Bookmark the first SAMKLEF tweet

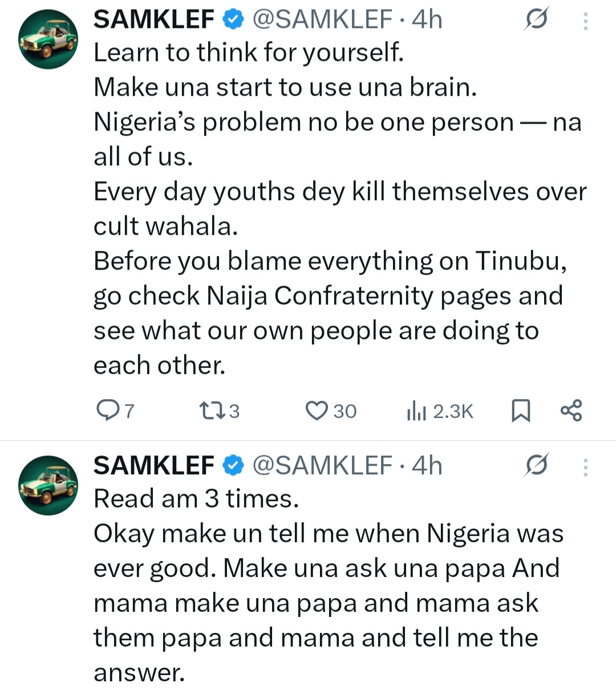pos(520,410)
